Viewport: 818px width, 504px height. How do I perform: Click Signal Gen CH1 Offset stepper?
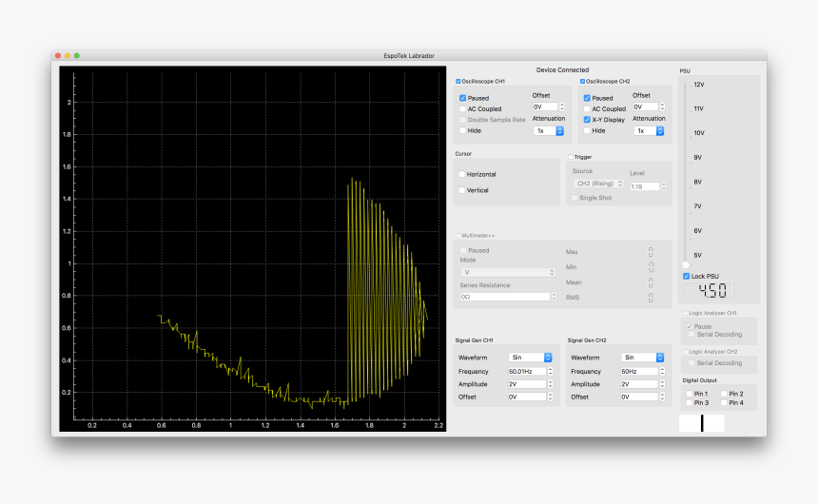coord(550,397)
